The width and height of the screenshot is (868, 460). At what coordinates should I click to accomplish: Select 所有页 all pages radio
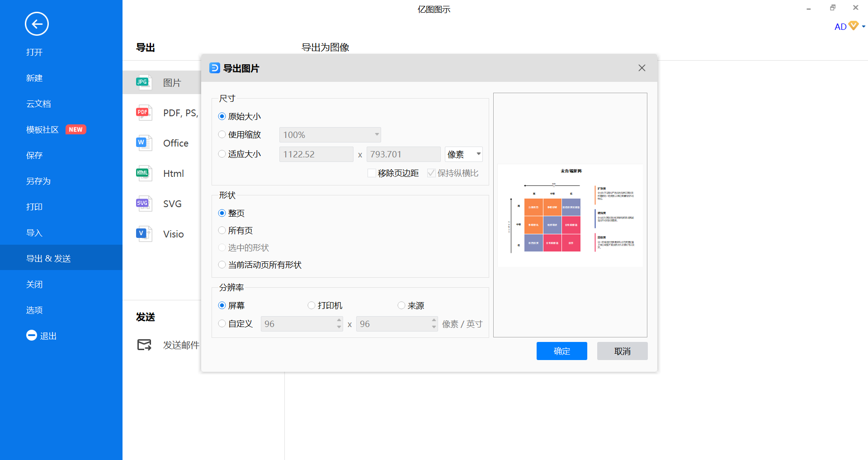[x=222, y=230]
